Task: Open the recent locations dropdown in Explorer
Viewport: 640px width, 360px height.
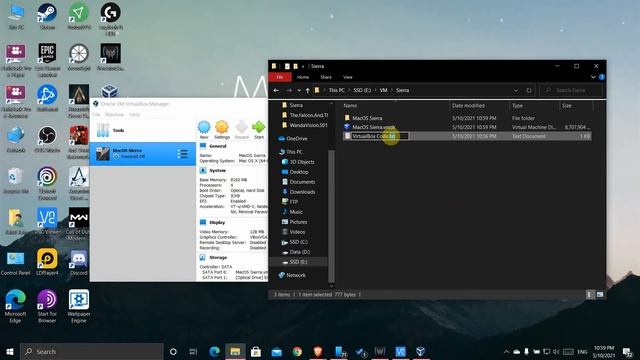Action: pos(299,90)
